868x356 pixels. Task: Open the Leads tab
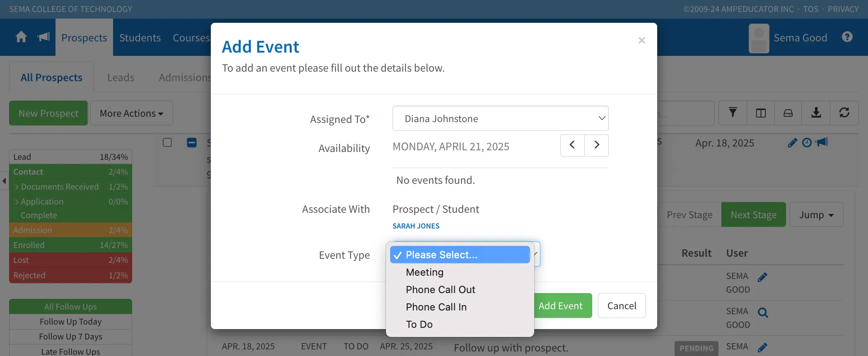[x=121, y=77]
